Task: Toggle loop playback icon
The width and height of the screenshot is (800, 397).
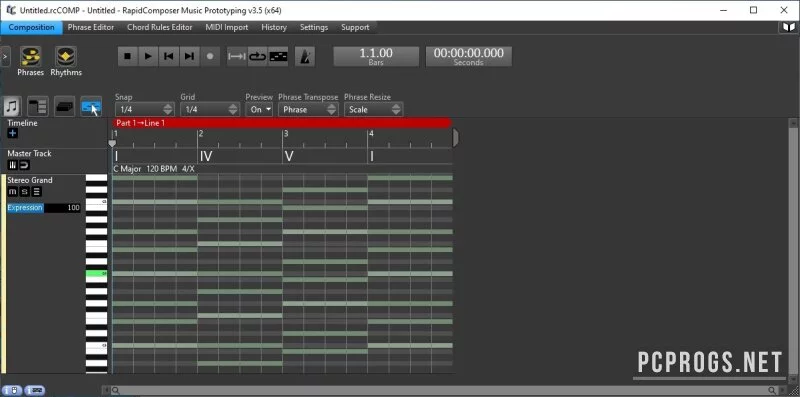Action: point(257,56)
